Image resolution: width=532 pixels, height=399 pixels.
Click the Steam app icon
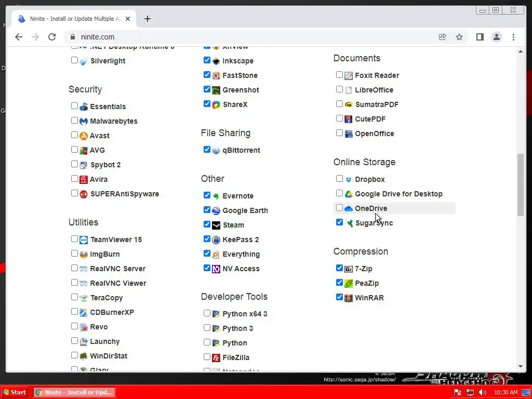click(216, 225)
